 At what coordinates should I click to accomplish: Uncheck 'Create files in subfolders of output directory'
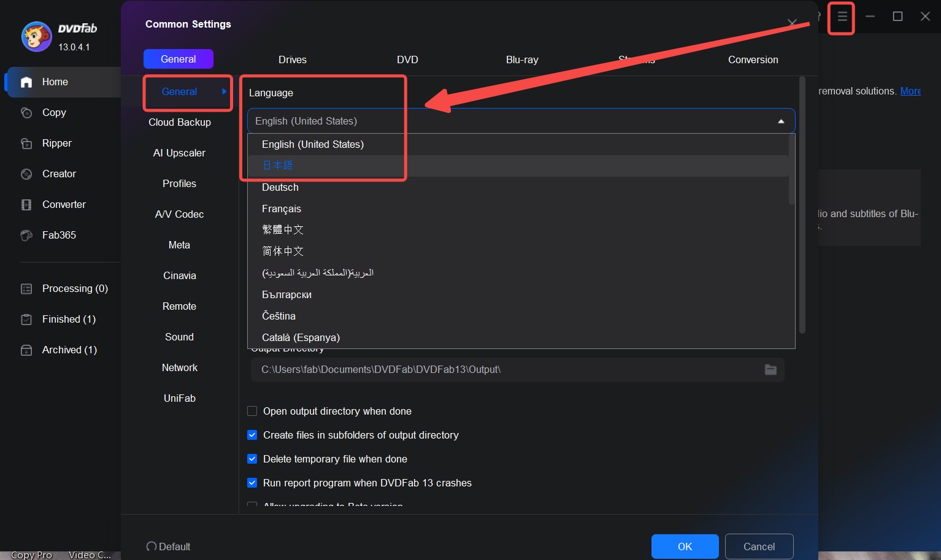coord(252,435)
